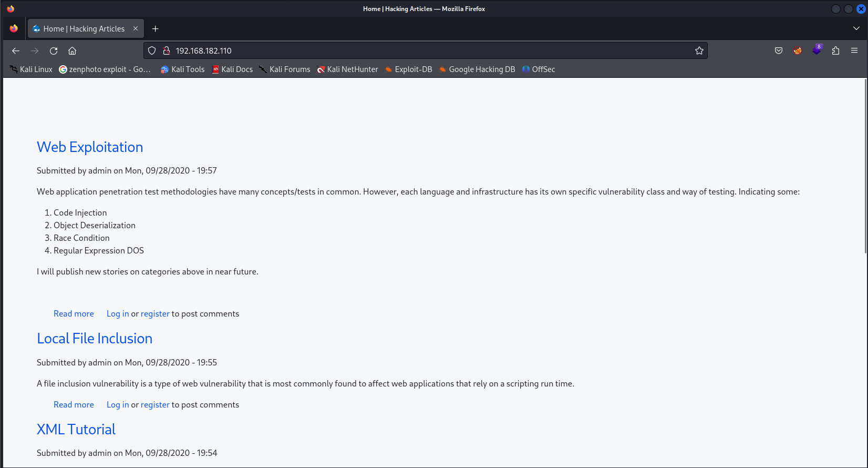Screen dimensions: 868x468
Task: Go to the Firefox home page icon
Action: pos(73,51)
